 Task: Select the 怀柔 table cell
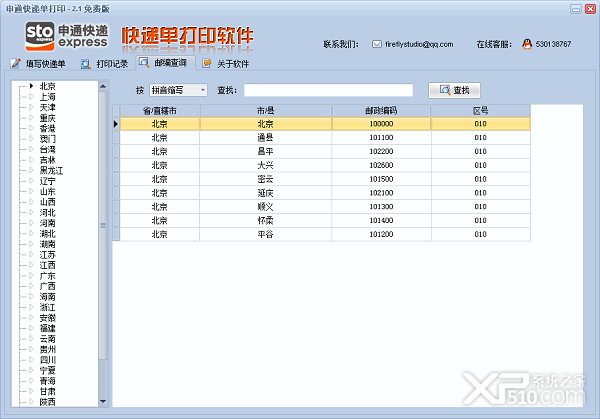266,220
